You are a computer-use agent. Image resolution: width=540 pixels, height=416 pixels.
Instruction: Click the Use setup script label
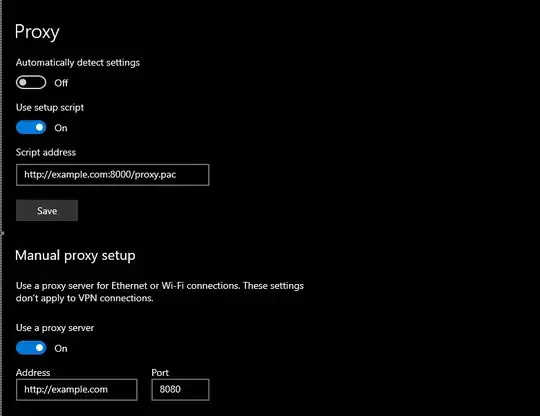tap(50, 107)
